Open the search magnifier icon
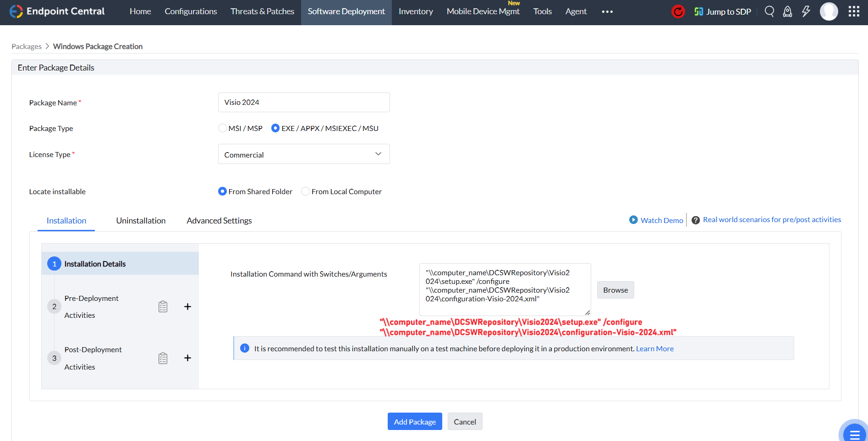This screenshot has width=868, height=441. tap(769, 11)
